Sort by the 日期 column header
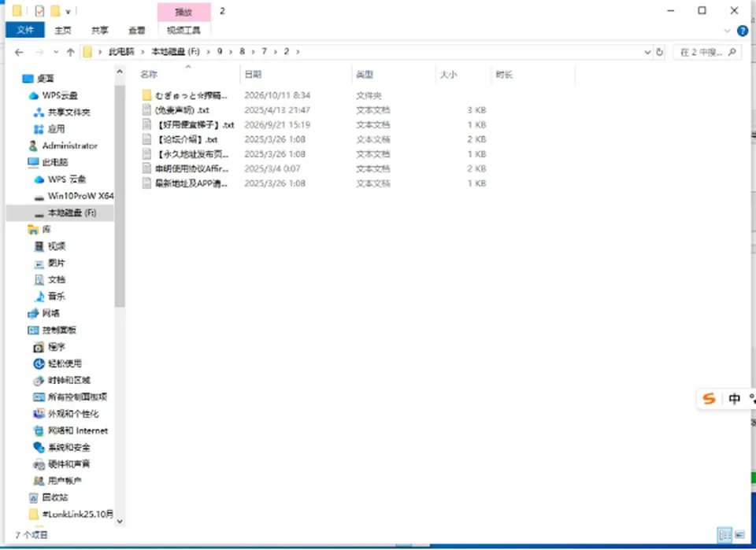This screenshot has width=756, height=550. (x=253, y=74)
